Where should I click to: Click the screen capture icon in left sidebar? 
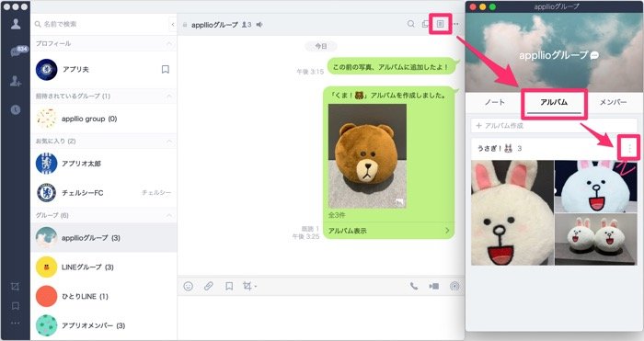click(x=16, y=286)
